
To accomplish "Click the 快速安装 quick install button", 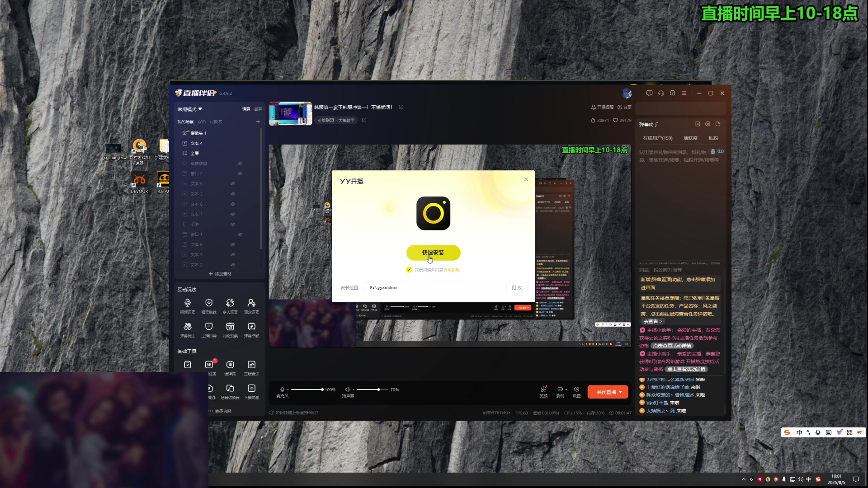I will tap(433, 253).
